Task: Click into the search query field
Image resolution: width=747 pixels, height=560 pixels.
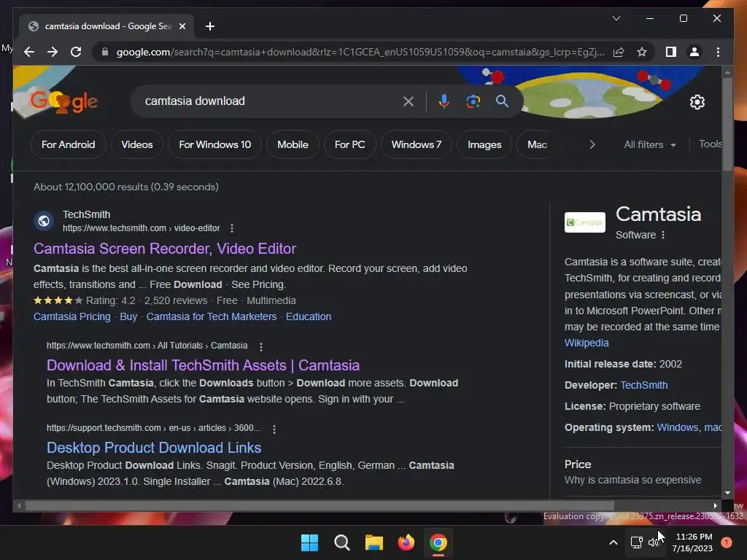Action: [x=267, y=101]
